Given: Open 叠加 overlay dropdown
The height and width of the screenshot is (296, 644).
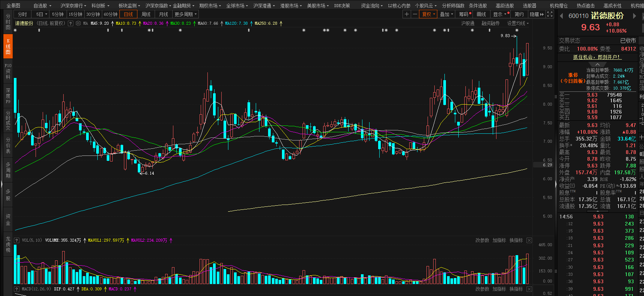Looking at the screenshot, I should point(446,14).
